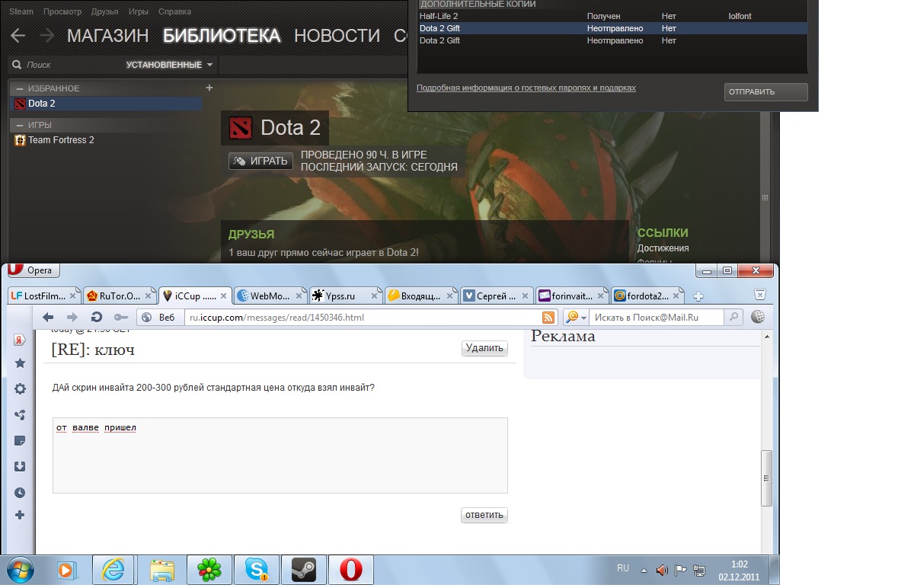Go to the НОВОСТИ section
This screenshot has width=914, height=588.
pyautogui.click(x=337, y=35)
